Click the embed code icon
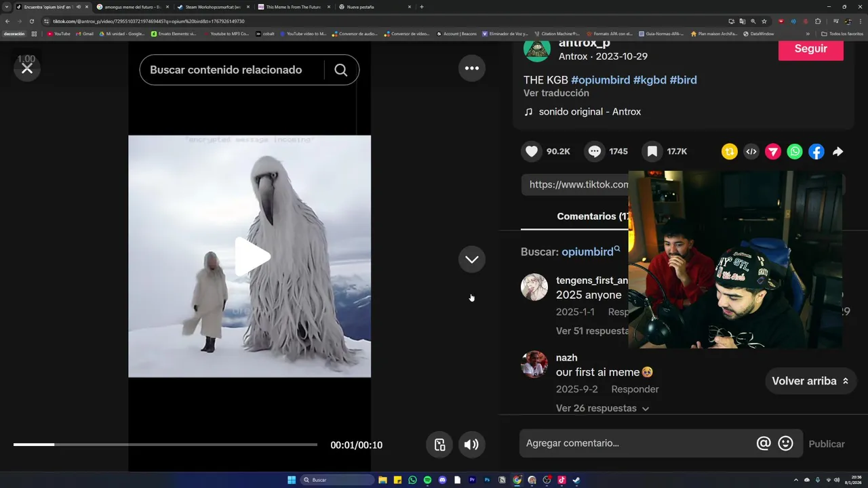Image resolution: width=868 pixels, height=488 pixels. point(751,152)
